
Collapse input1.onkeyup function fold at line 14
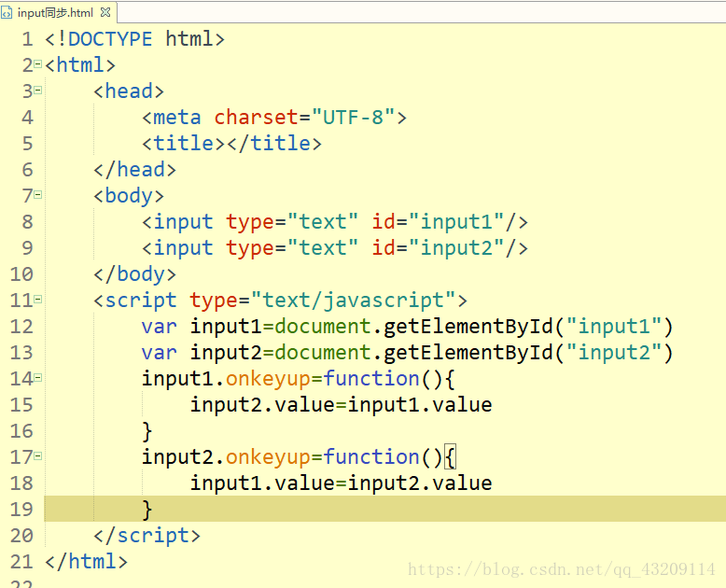coord(38,377)
